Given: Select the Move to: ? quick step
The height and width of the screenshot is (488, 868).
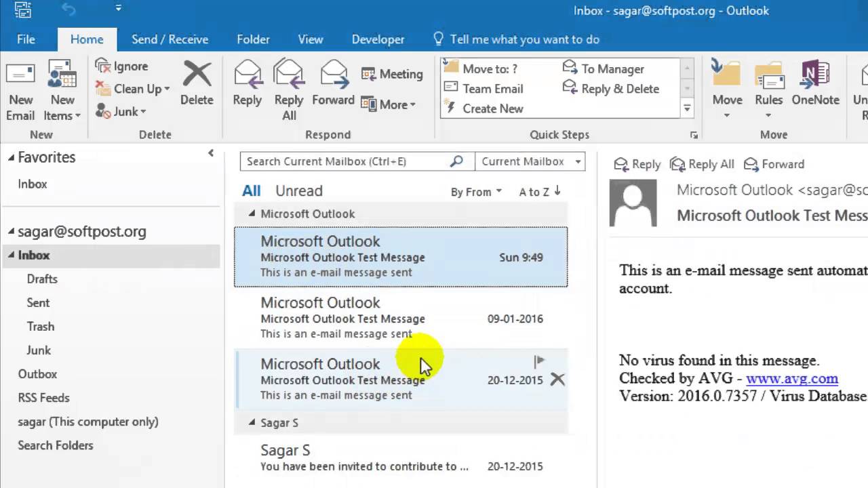Looking at the screenshot, I should pos(481,68).
